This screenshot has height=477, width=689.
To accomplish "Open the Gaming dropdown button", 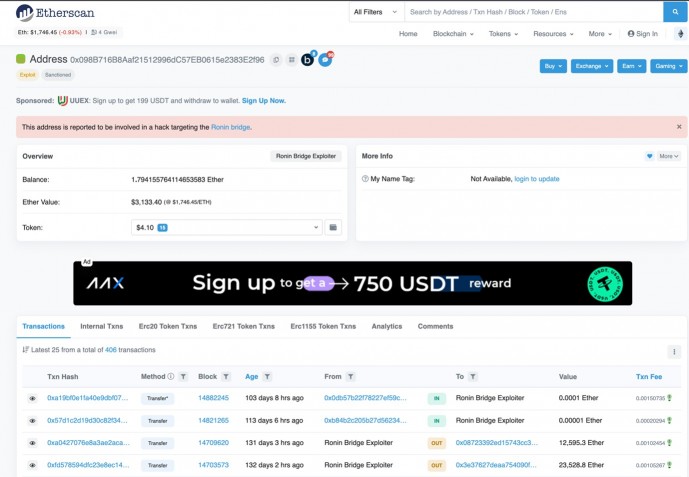I will coord(669,66).
